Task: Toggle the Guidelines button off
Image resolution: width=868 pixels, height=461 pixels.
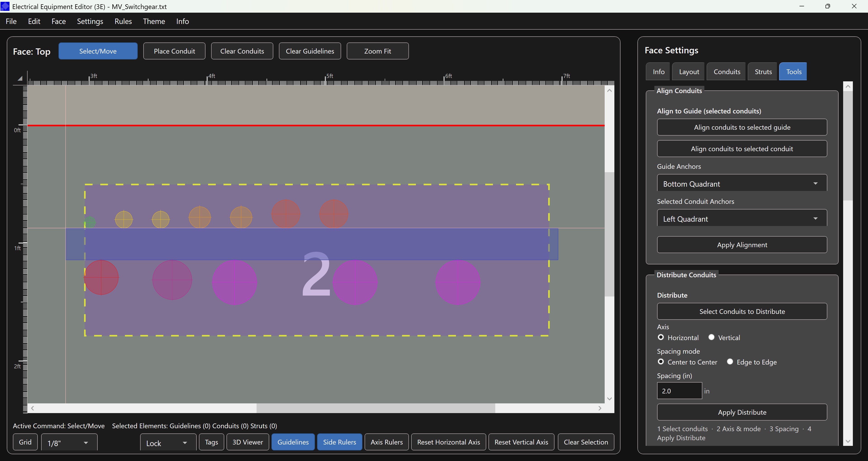Action: point(293,442)
